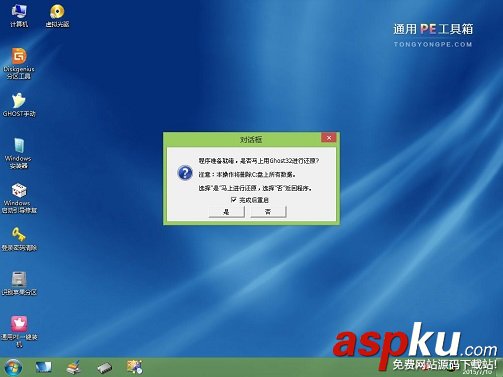Click the Ghost32 restore question text line
Image resolution: width=503 pixels, height=377 pixels.
(259, 161)
